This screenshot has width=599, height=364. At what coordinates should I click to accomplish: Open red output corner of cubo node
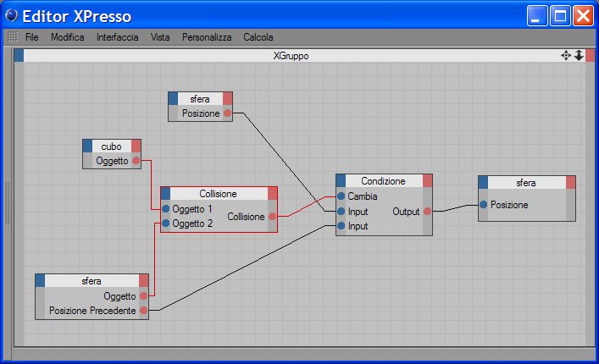[136, 146]
